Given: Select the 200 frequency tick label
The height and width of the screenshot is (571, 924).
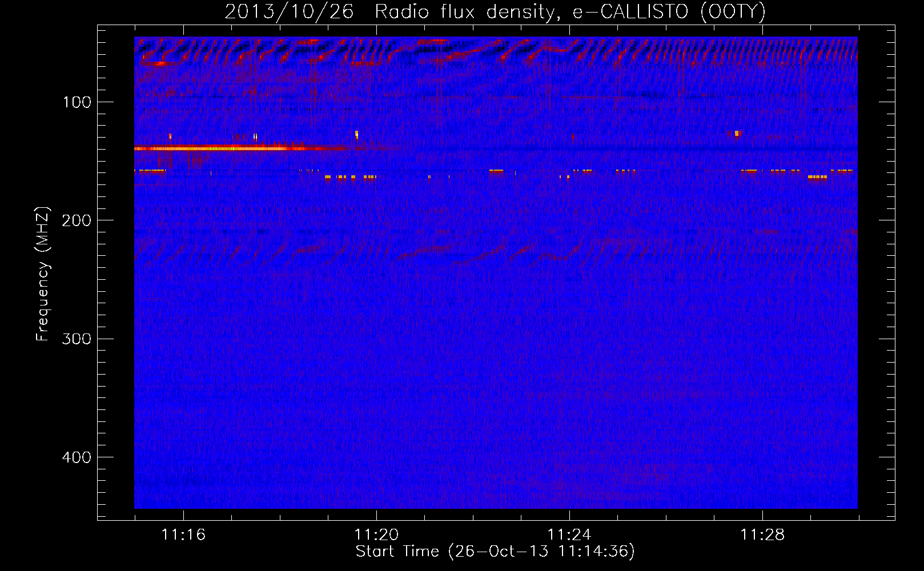Looking at the screenshot, I should [x=77, y=220].
